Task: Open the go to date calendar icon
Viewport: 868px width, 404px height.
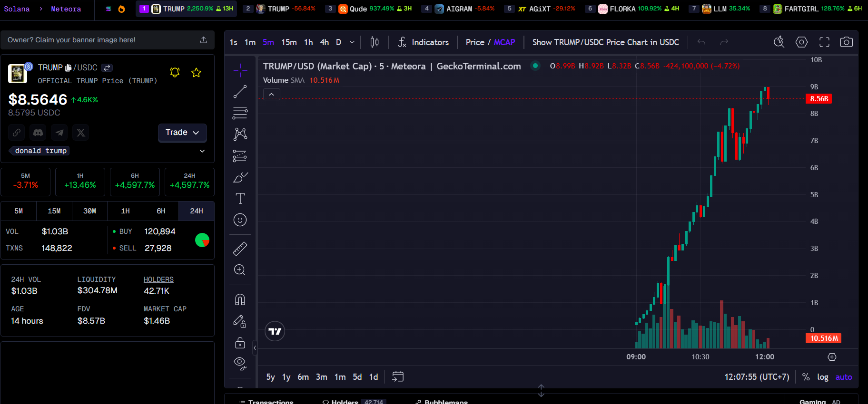Action: click(398, 377)
